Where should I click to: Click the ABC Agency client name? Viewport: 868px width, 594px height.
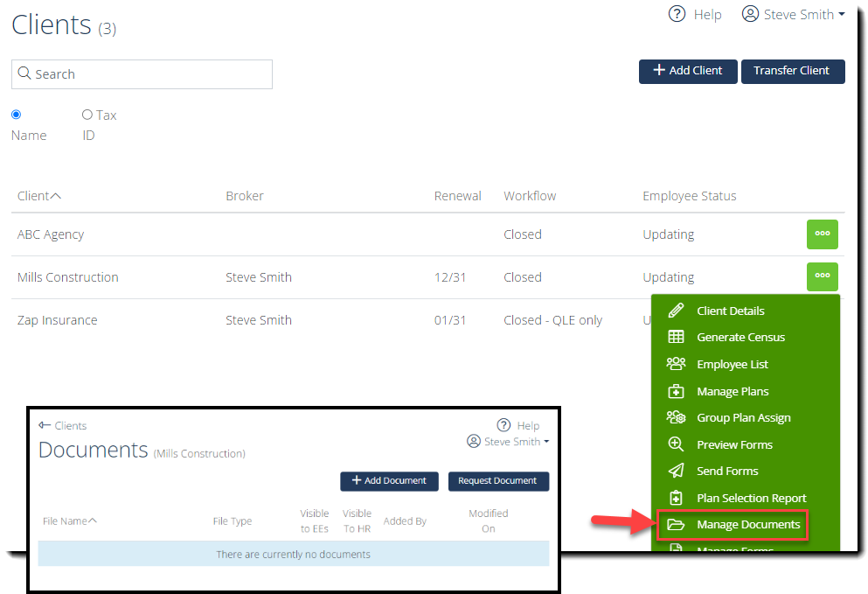coord(51,234)
